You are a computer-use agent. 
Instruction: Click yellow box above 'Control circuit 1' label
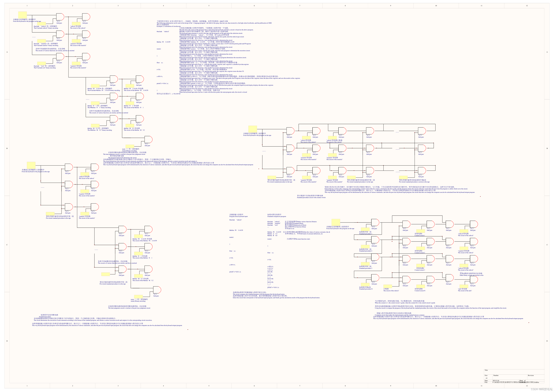point(420,231)
